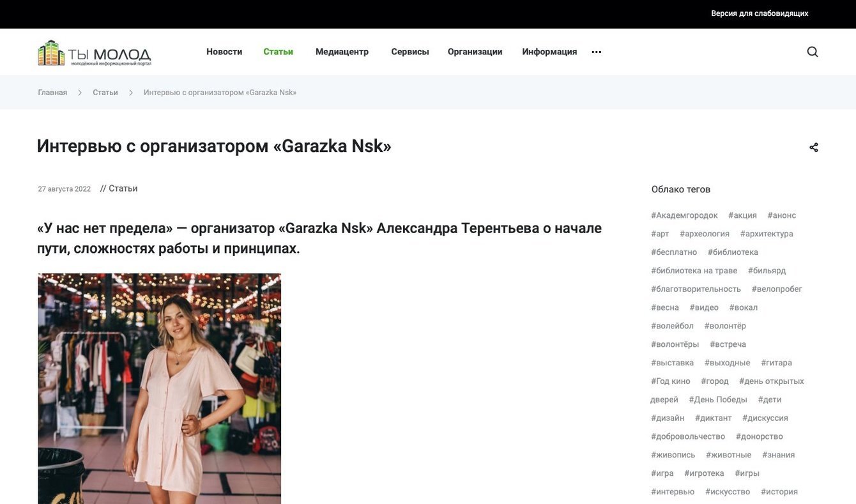
Task: Select the #архитектура tag
Action: click(x=767, y=234)
